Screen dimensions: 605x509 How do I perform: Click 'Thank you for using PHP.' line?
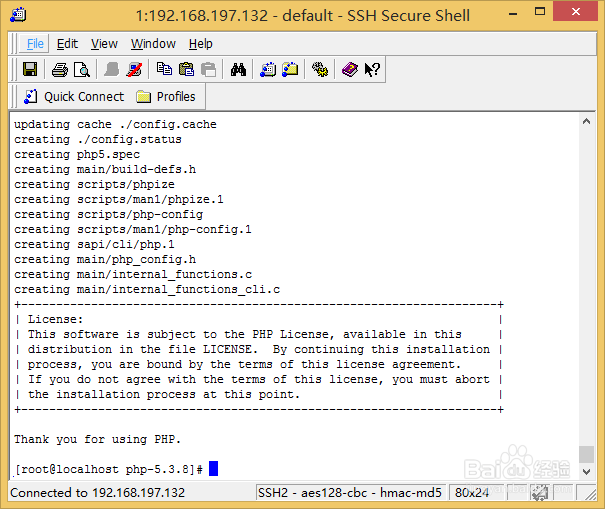[97, 439]
